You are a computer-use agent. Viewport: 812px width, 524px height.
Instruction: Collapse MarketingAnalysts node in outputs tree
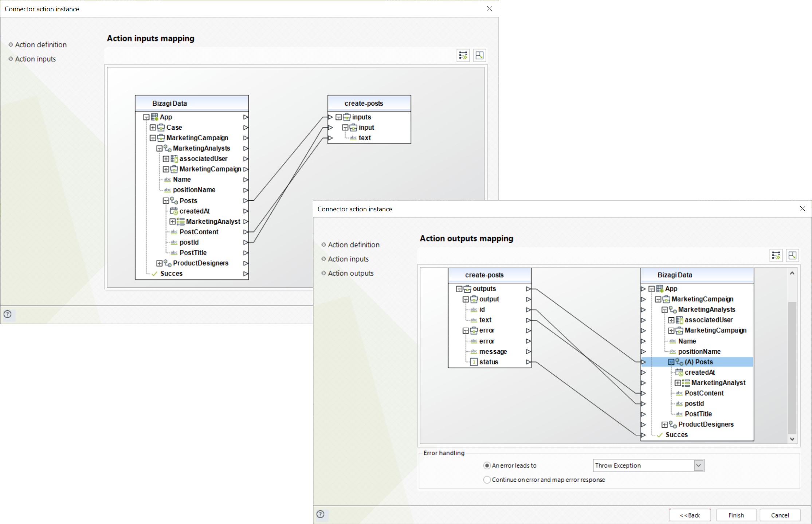[665, 310]
